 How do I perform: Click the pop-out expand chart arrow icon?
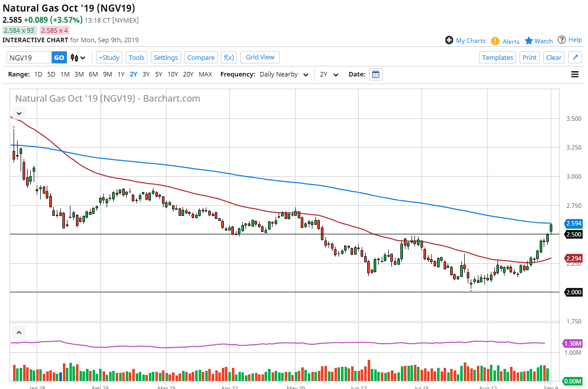coord(575,57)
